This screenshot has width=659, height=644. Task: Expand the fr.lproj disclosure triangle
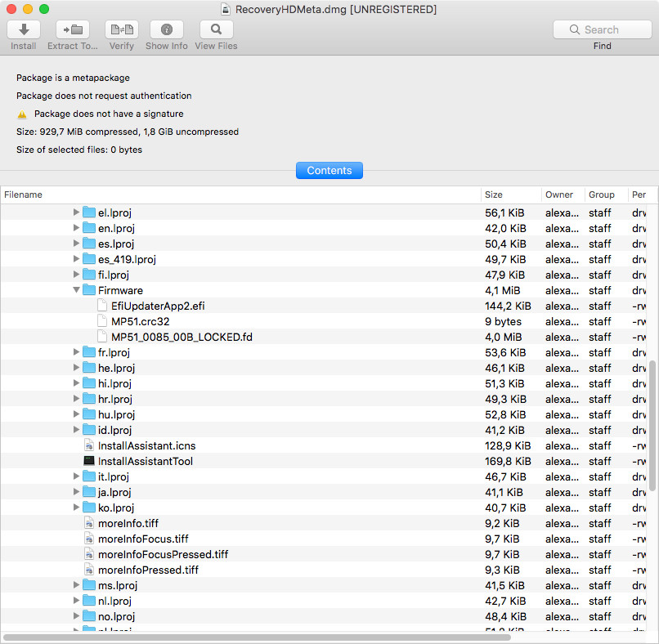[76, 352]
